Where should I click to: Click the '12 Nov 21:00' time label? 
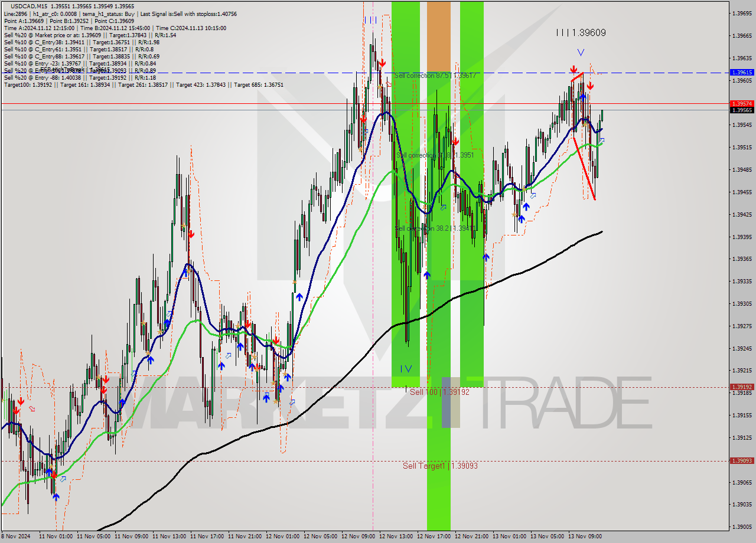[x=471, y=537]
